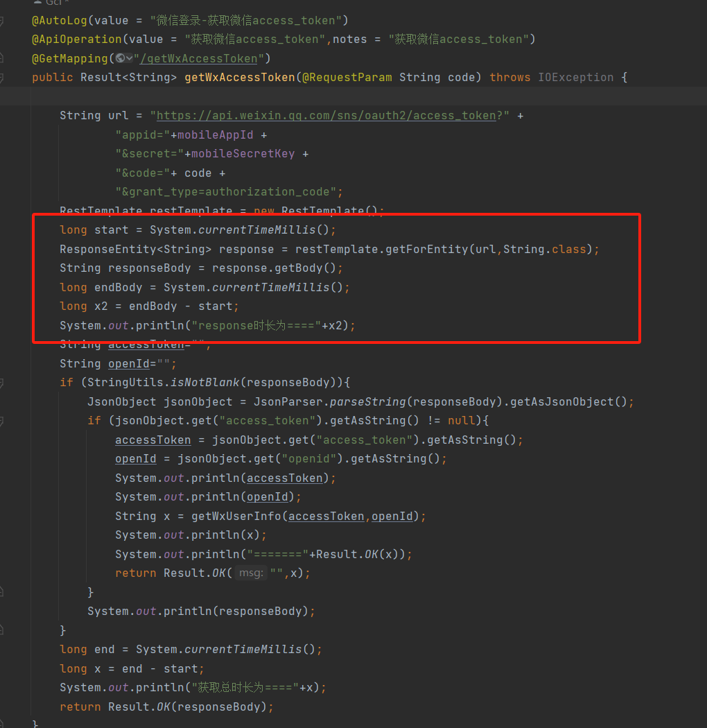Click the @GetMapping annotation
Viewport: 707px width, 728px height.
click(x=69, y=58)
